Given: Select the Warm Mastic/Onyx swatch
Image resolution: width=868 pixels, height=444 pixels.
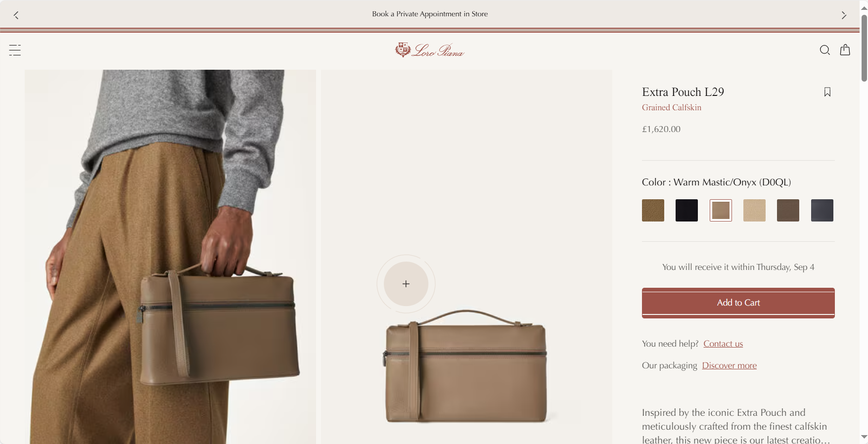Looking at the screenshot, I should pyautogui.click(x=721, y=210).
